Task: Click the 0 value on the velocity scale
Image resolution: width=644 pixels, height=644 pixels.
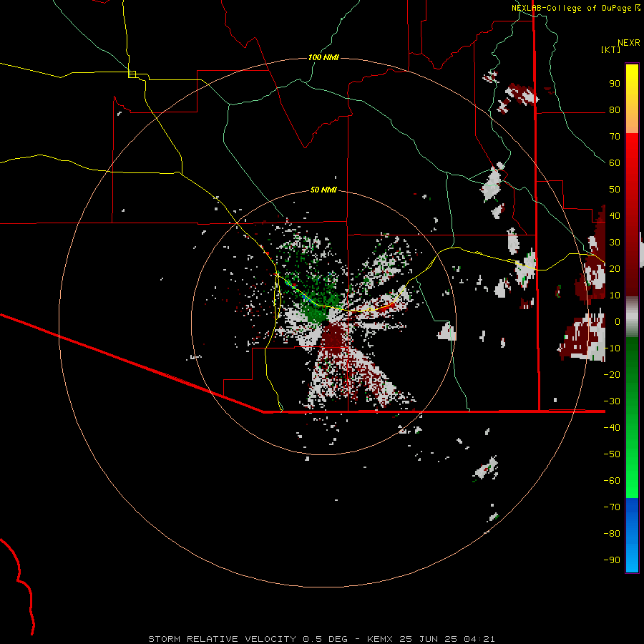Action: pyautogui.click(x=618, y=321)
